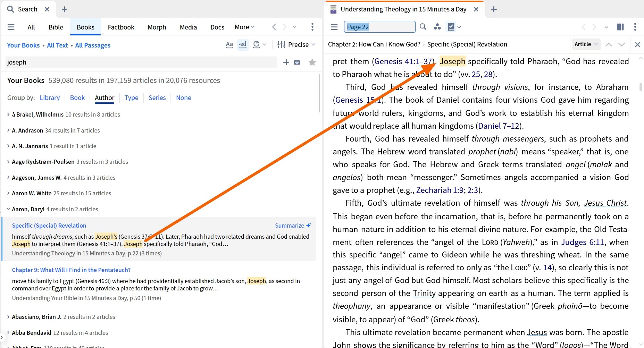Group results by Type
Image resolution: width=644 pixels, height=348 pixels.
[x=132, y=98]
